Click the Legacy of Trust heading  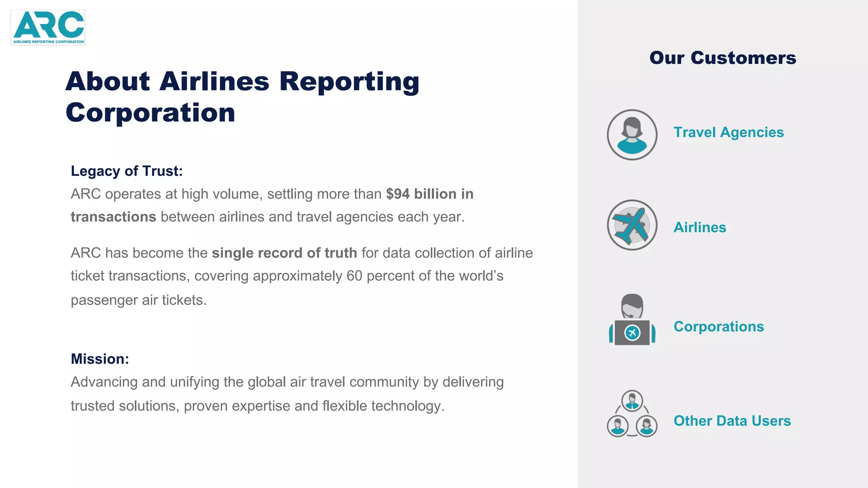tap(127, 171)
